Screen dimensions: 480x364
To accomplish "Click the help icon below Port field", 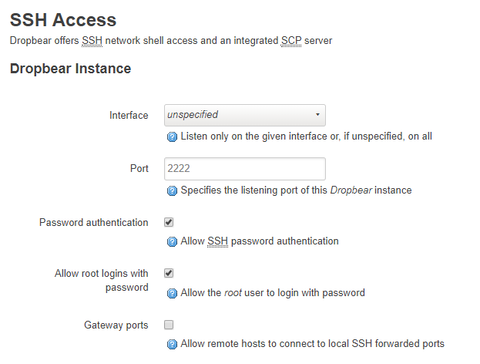I will 172,191.
